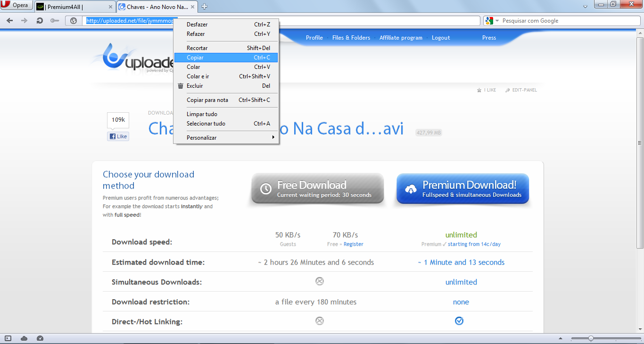Toggle the panels icon in status bar
Image resolution: width=644 pixels, height=344 pixels.
tap(8, 338)
